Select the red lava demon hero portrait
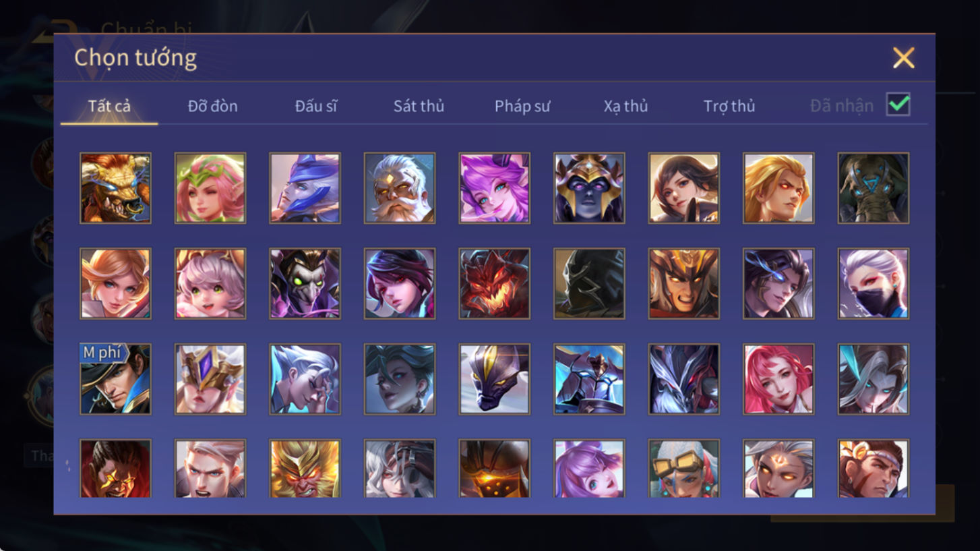980x551 pixels. pyautogui.click(x=495, y=283)
